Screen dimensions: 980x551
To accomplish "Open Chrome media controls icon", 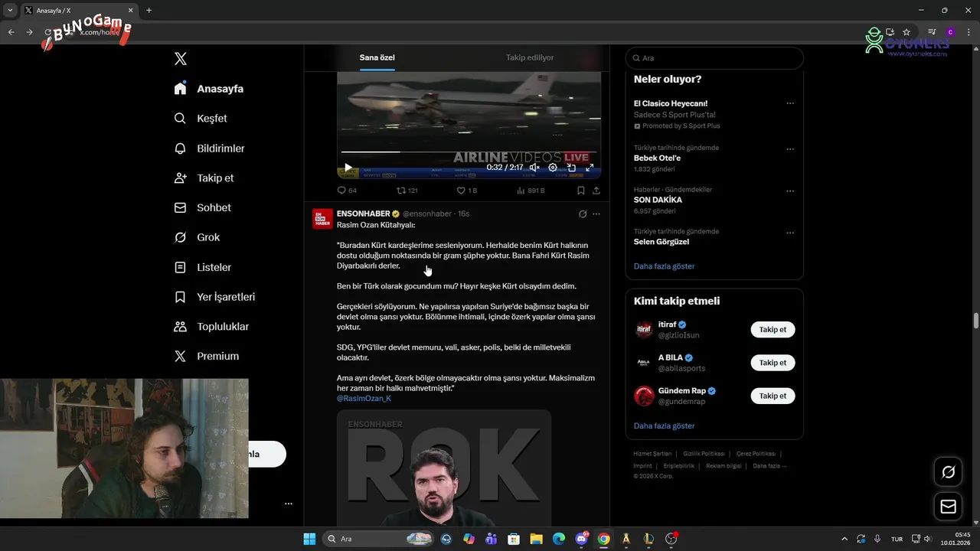I will tap(932, 32).
